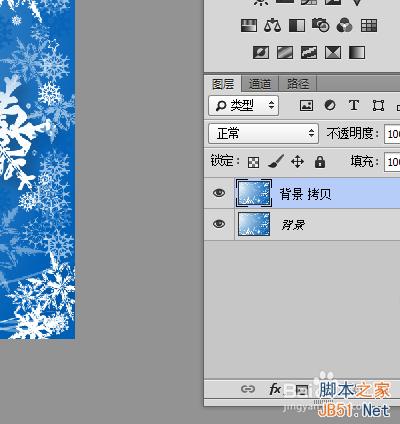This screenshot has height=424, width=400.
Task: Toggle lock transparent pixels
Action: click(253, 162)
